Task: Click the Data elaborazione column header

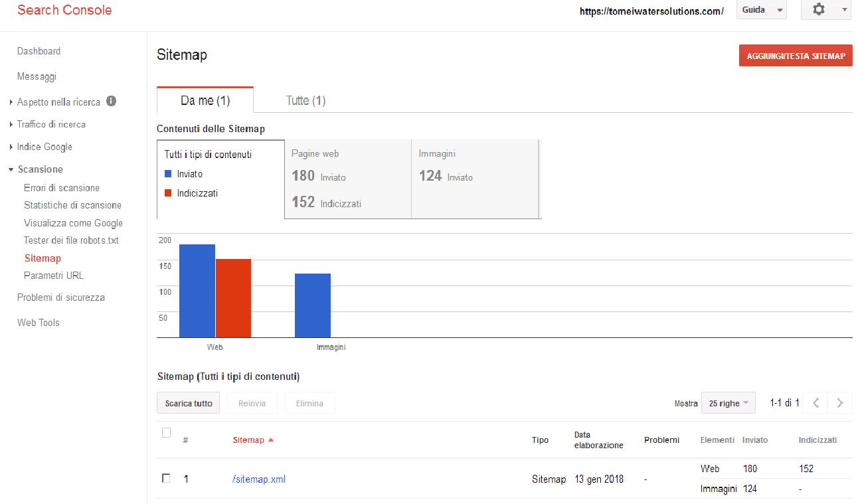Action: tap(599, 440)
